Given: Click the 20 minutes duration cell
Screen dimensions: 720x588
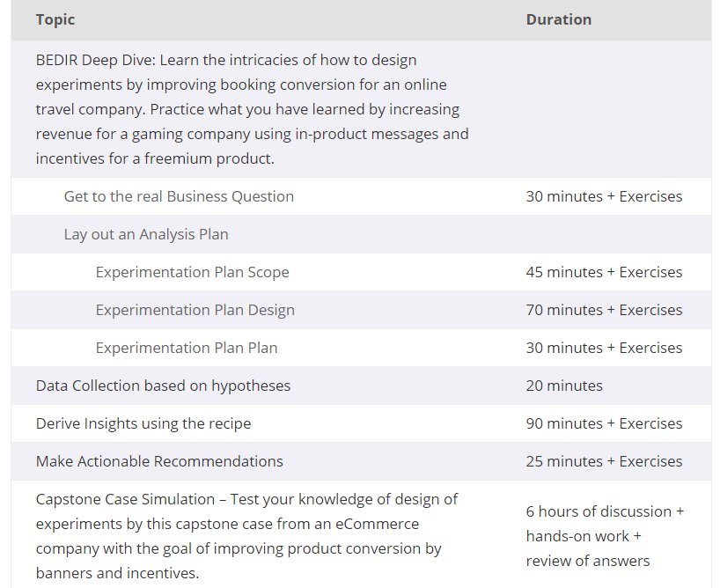Looking at the screenshot, I should point(564,386).
